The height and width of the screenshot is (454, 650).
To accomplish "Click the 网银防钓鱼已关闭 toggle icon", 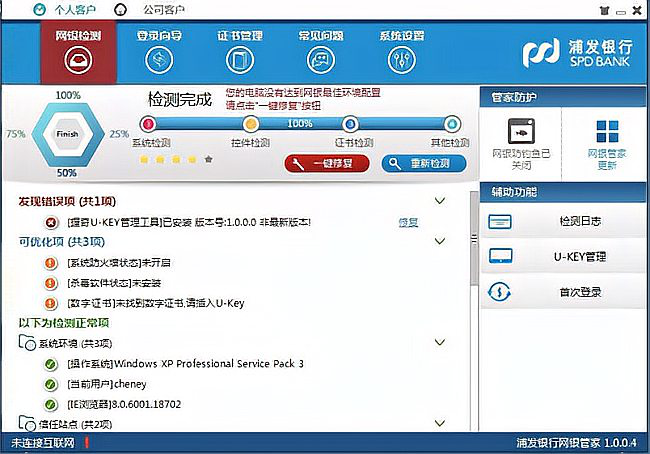I will 521,131.
